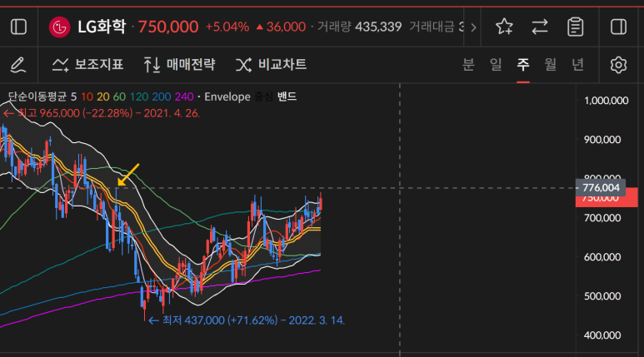Click the 1,000,000 price axis label
The height and width of the screenshot is (357, 644).
click(607, 101)
